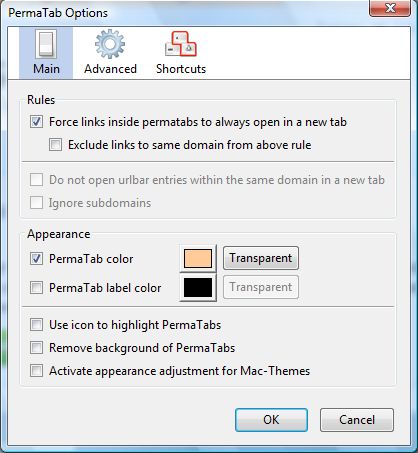Toggle the PermaTab color checkbox
Viewport: 418px width, 453px height.
[x=36, y=259]
